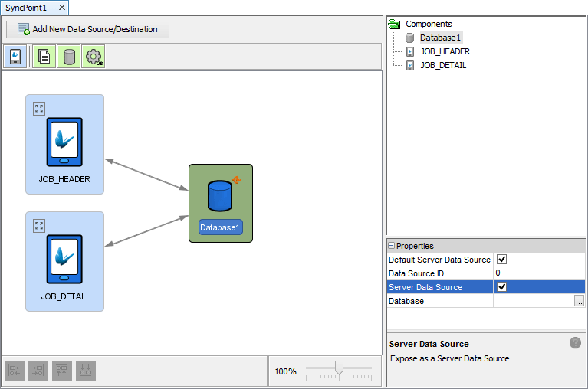The height and width of the screenshot is (389, 588).
Task: Expand the JOB_HEADER node using its corner icon
Action: pos(39,109)
